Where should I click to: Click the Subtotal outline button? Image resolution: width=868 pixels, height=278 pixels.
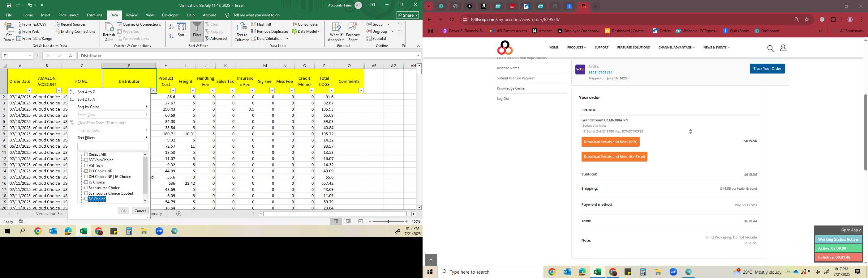376,38
